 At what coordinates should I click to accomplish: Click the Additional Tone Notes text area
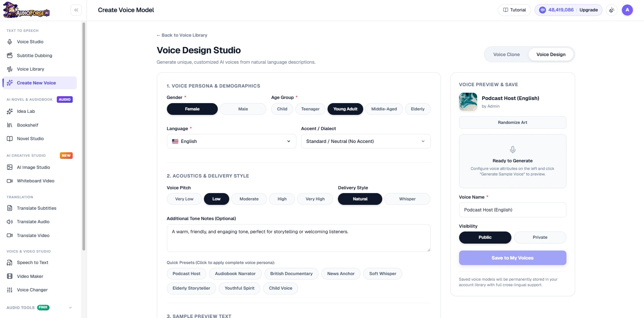298,238
